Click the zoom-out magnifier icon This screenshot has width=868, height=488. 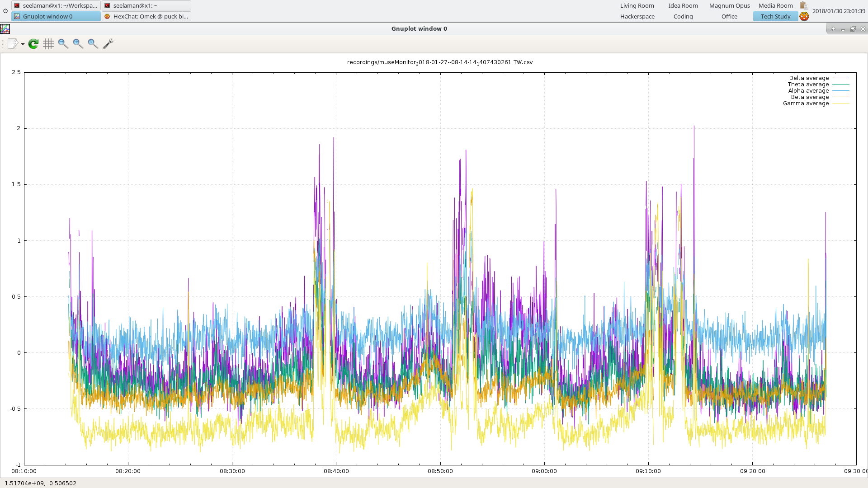point(63,44)
